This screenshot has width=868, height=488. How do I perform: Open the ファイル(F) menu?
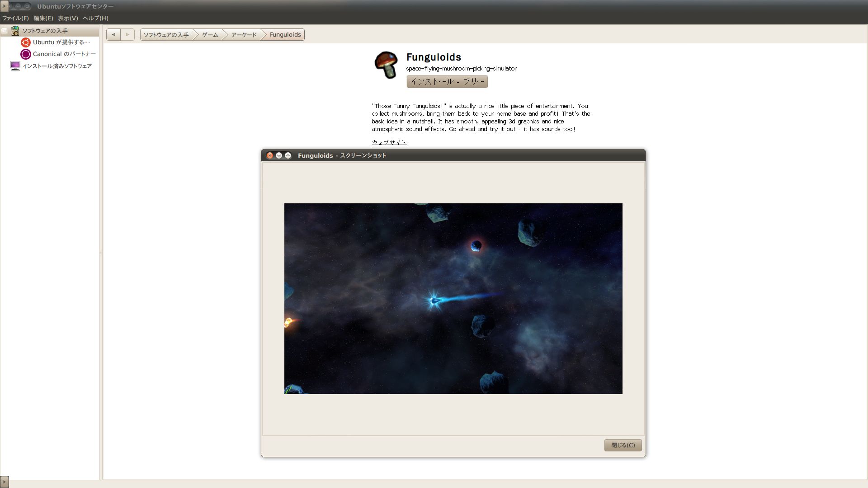[15, 18]
